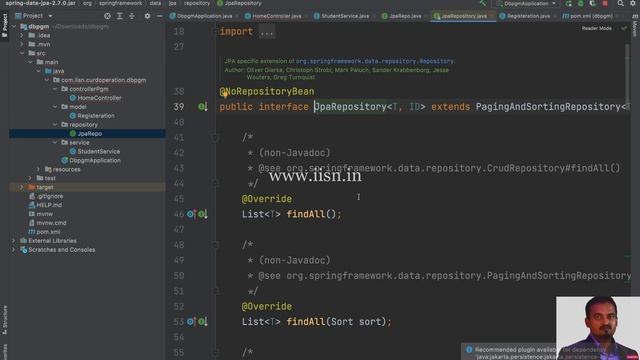The height and width of the screenshot is (360, 640).
Task: Click the green inspections checkmark
Action: [624, 28]
